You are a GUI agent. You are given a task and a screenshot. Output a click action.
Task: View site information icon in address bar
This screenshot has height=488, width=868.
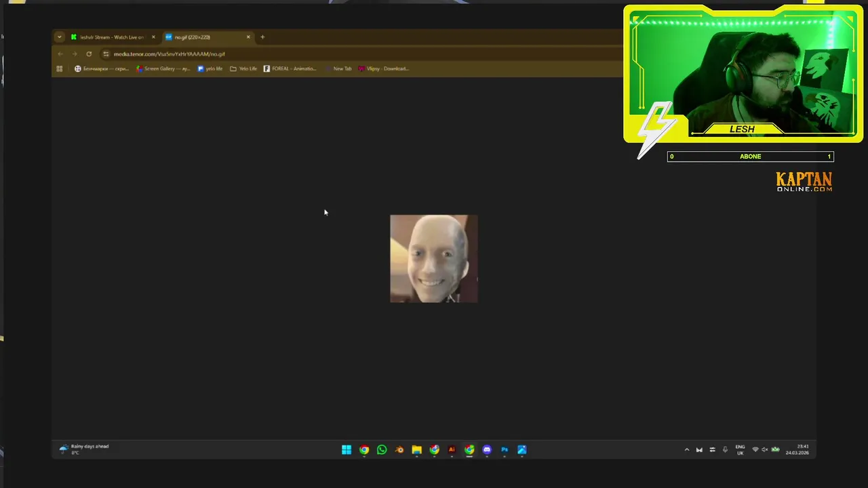pyautogui.click(x=106, y=54)
